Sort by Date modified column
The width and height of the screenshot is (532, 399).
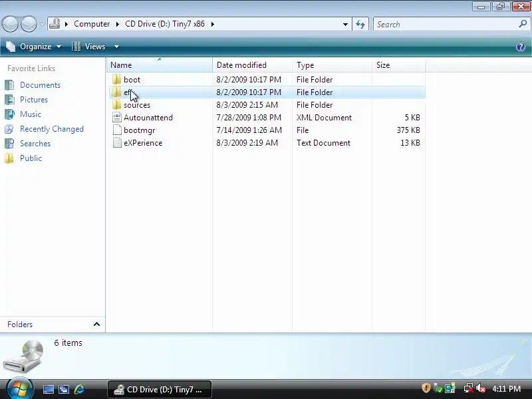pos(252,65)
